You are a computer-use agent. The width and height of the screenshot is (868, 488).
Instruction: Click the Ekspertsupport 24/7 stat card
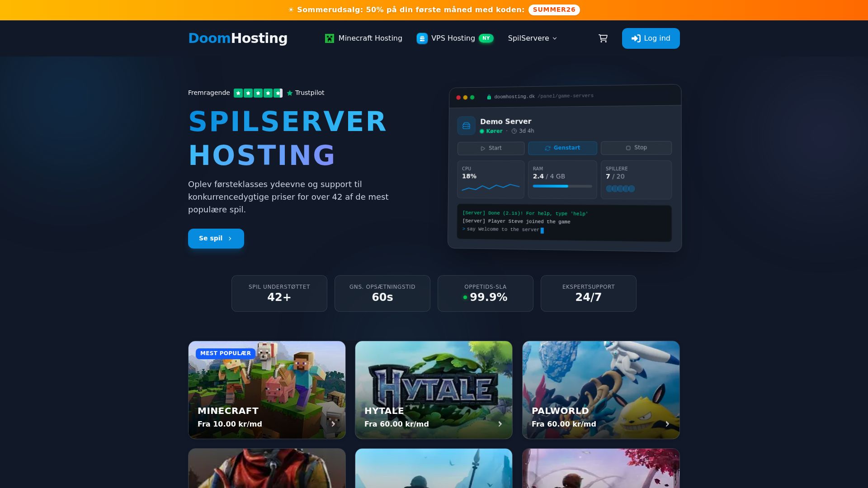click(589, 293)
